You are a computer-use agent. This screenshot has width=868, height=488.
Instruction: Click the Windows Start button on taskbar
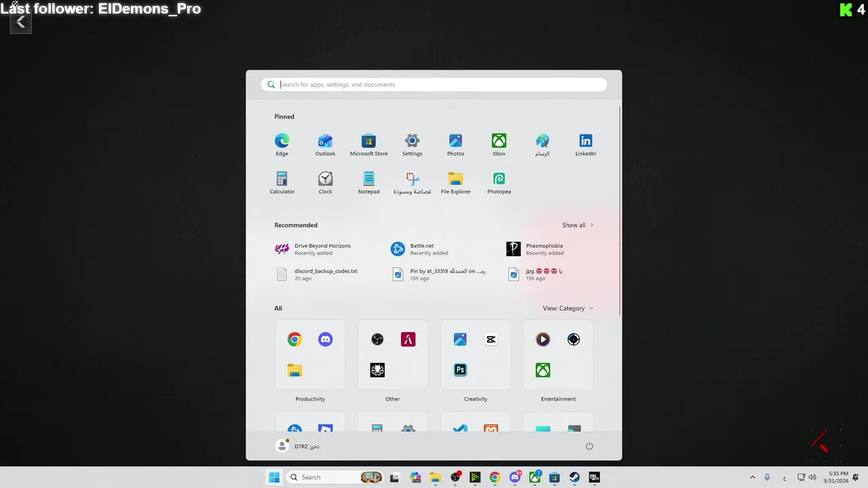pos(274,477)
